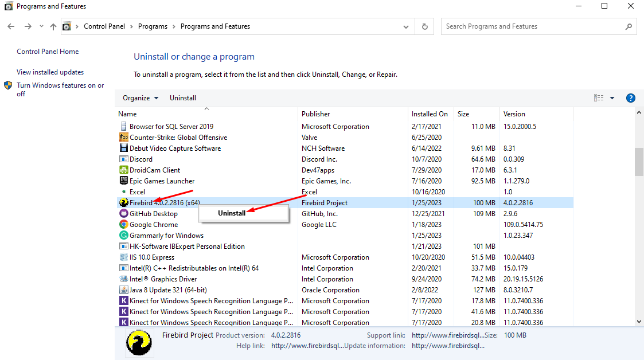Open Control Panel Home link
Image resolution: width=644 pixels, height=360 pixels.
click(x=48, y=52)
